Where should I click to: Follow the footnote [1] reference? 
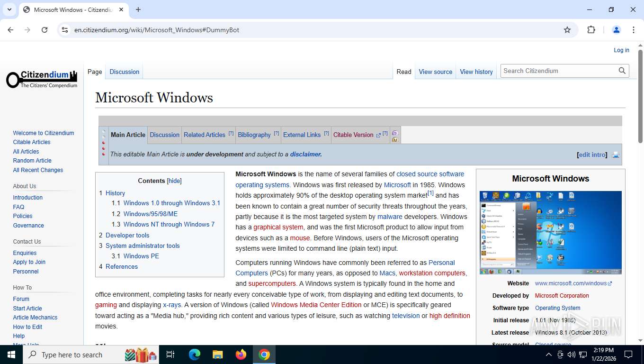(x=430, y=193)
